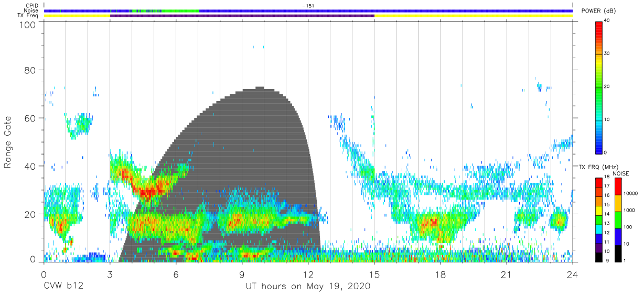Click the 20 dB label on the POWER colorbar
The height and width of the screenshot is (297, 644).
point(607,86)
